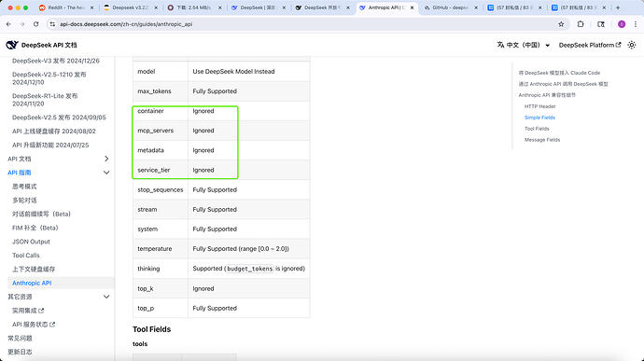Click the service_tier field name
644x361 pixels.
tap(154, 170)
